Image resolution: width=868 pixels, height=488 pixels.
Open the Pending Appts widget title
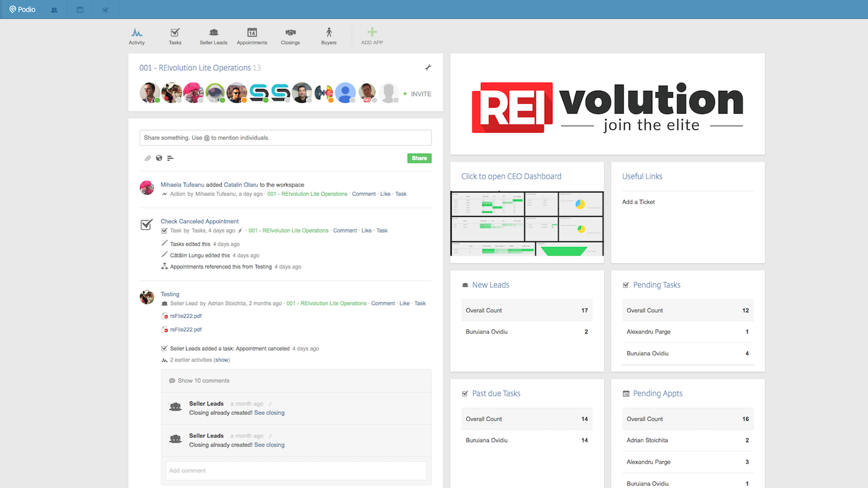[658, 393]
